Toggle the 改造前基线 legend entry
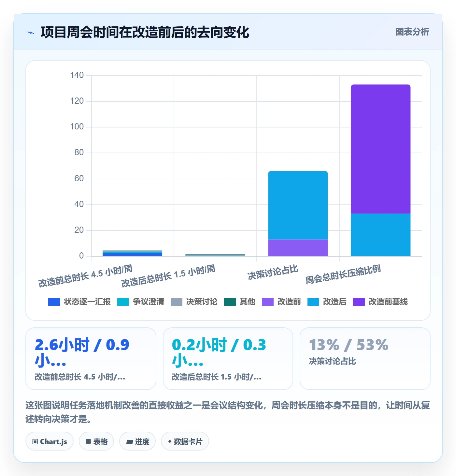 (380, 302)
